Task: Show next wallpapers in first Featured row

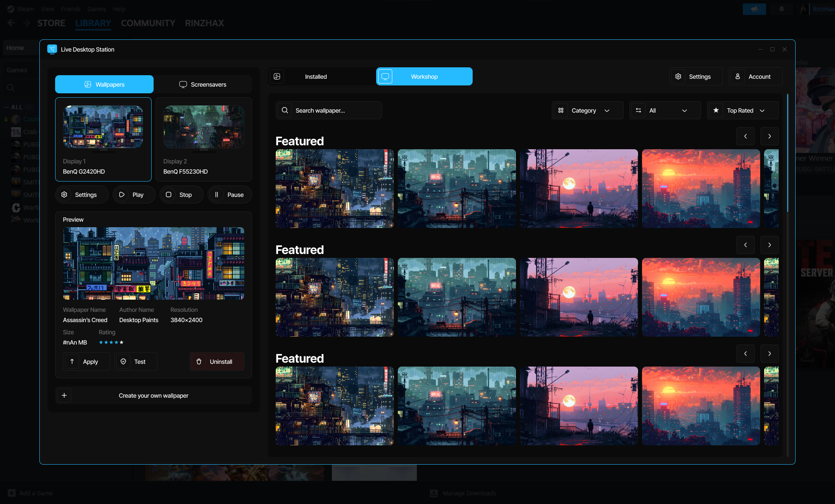Action: 770,136
